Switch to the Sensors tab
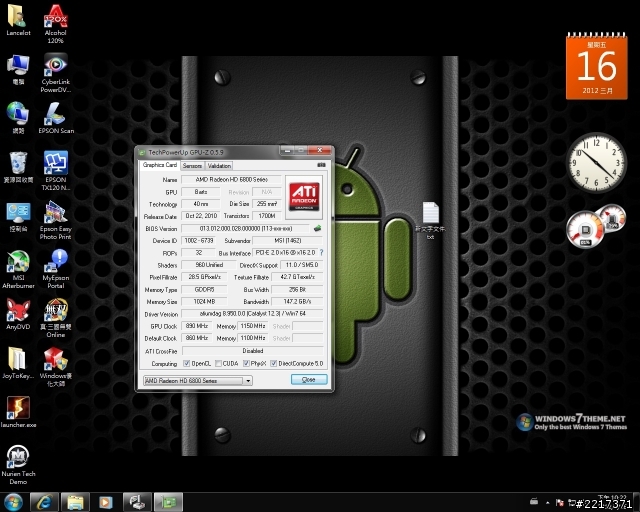 tap(192, 165)
